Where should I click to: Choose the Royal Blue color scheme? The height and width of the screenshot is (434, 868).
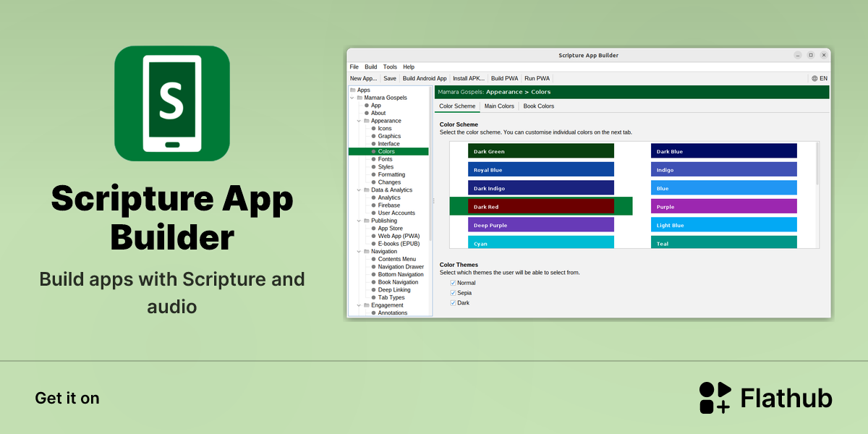541,169
